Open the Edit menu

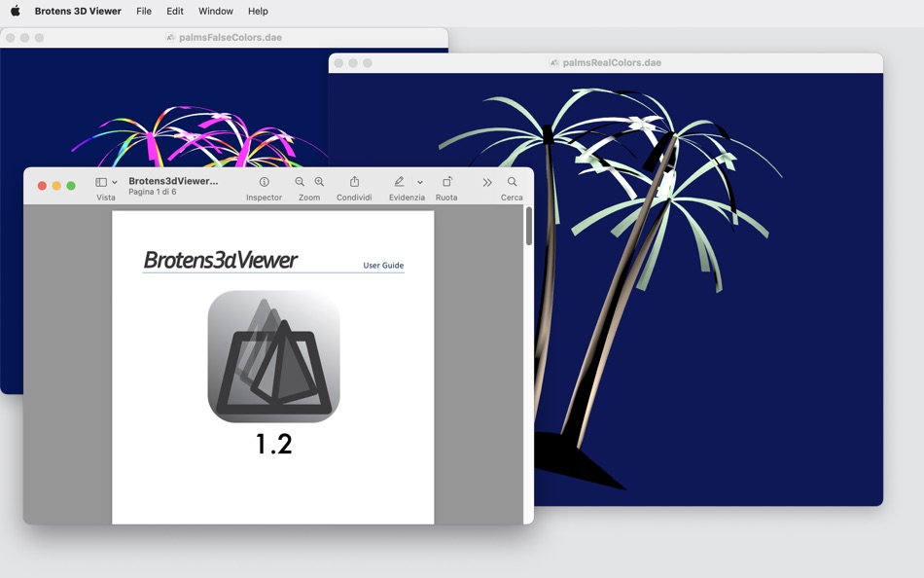pos(174,11)
